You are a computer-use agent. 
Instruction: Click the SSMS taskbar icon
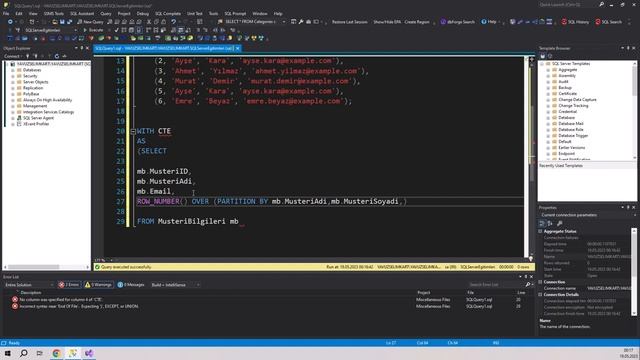coord(73,353)
